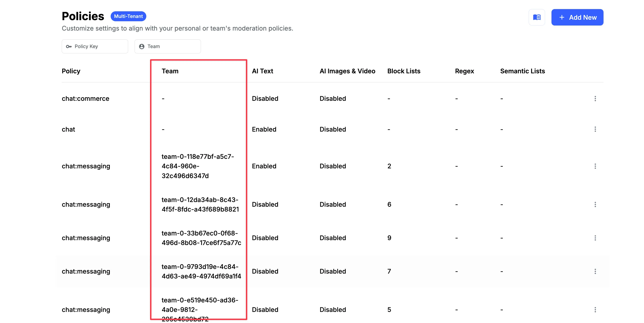
Task: Open options menu for team-0-33b67ec0 messaging policy
Action: tap(596, 238)
